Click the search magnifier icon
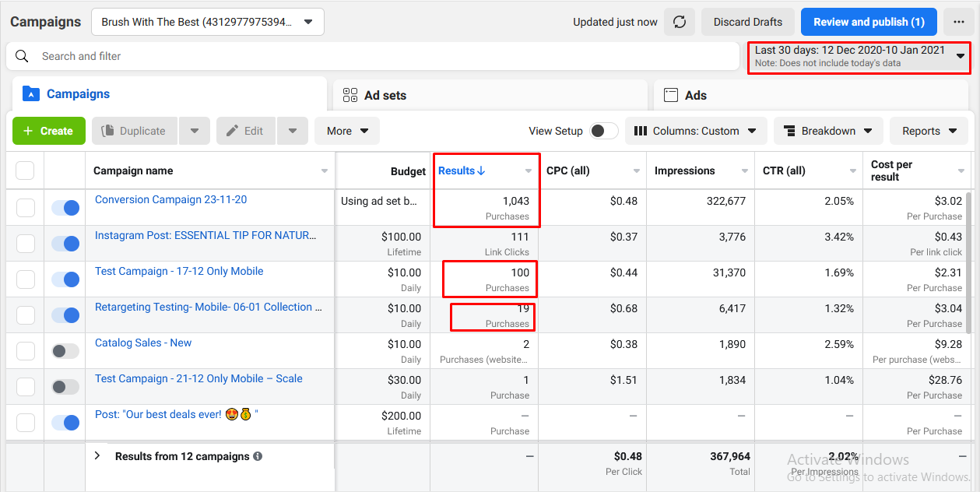The image size is (980, 492). pyautogui.click(x=22, y=56)
